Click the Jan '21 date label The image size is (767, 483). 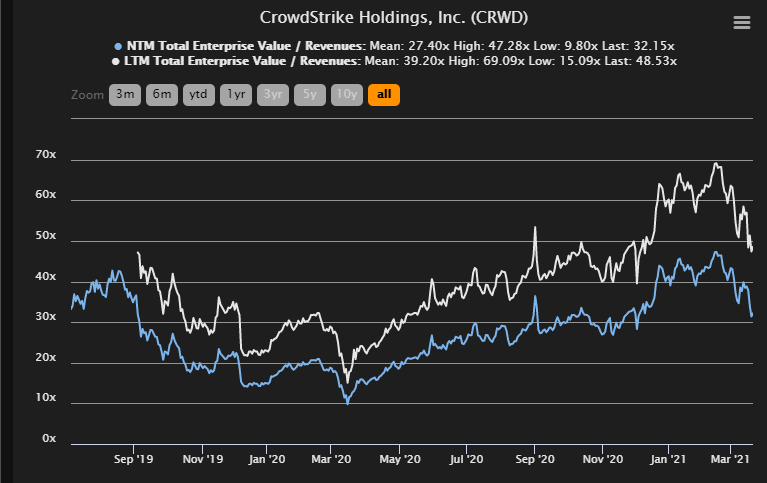coord(668,460)
